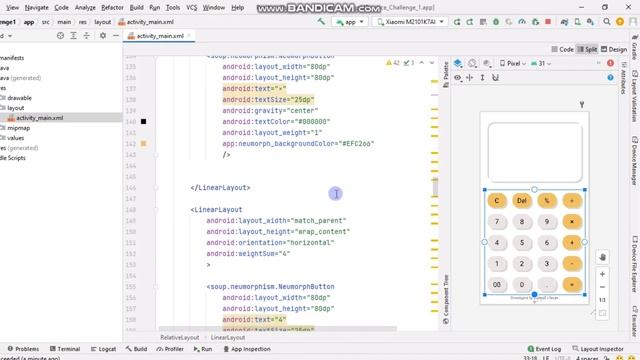Open the Problems tool window
This screenshot has width=640, height=360.
click(23, 349)
